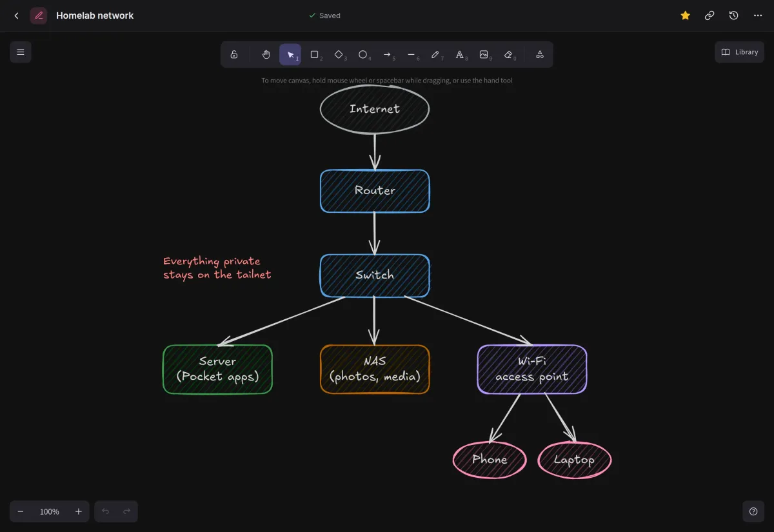Screen dimensions: 774x532
Task: Choose the Rectangle shape tool
Action: (x=314, y=55)
